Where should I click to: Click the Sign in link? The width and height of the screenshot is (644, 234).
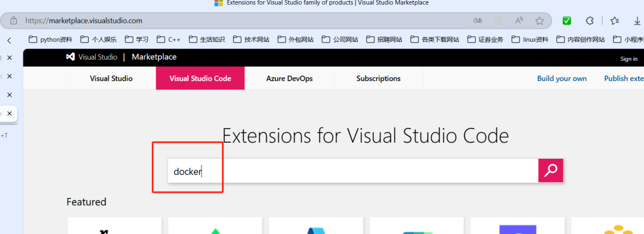click(x=629, y=59)
